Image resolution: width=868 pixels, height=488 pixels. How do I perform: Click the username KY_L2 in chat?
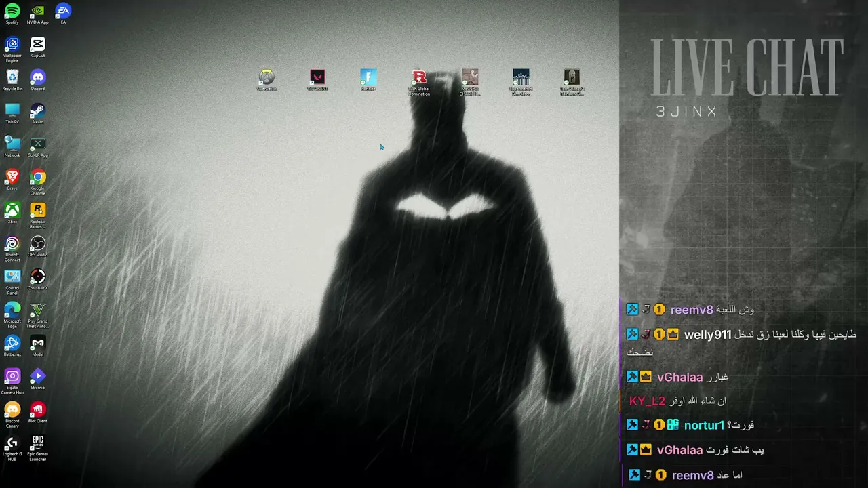pos(647,401)
